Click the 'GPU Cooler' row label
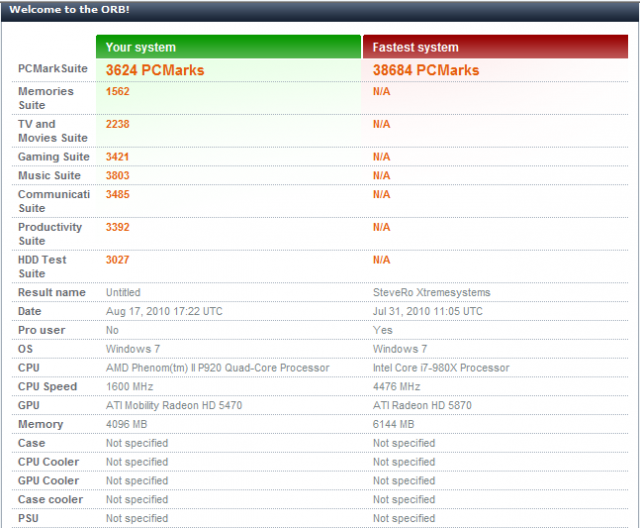Screen dimensions: 640x528 [x=48, y=481]
